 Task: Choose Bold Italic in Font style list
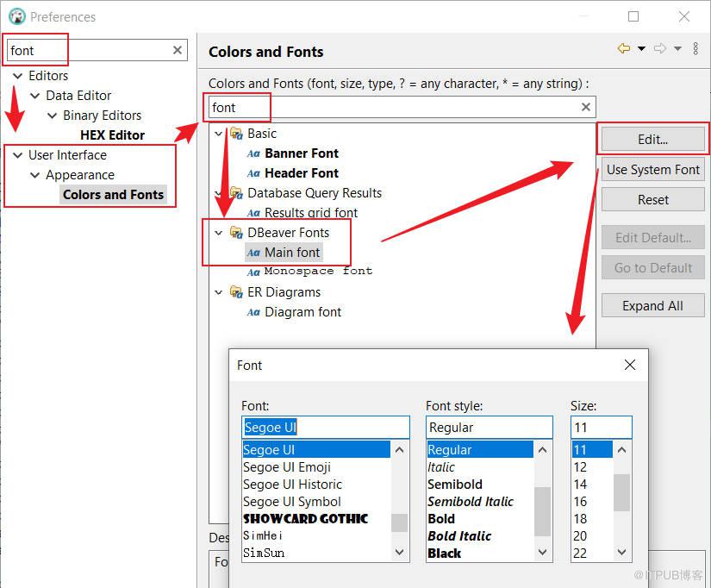coord(459,536)
